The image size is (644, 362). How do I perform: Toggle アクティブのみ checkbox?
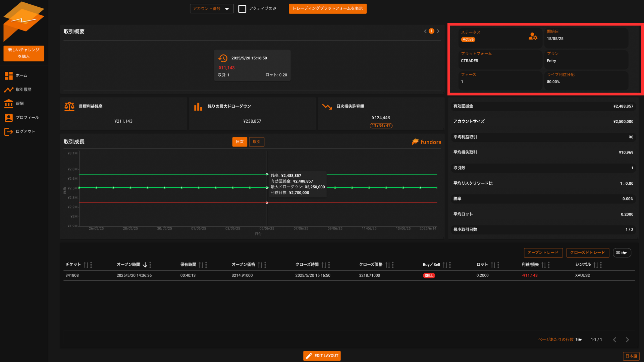242,9
